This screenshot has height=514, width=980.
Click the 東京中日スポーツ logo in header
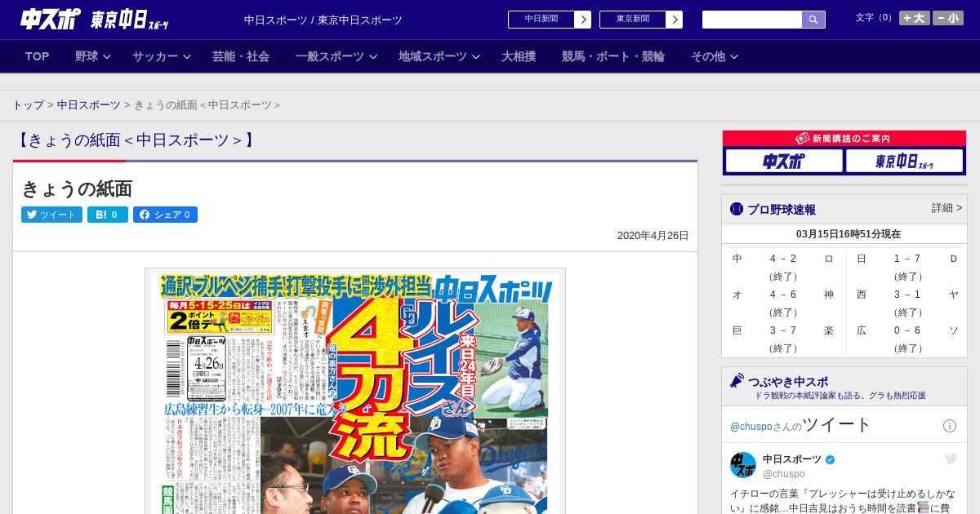[130, 20]
